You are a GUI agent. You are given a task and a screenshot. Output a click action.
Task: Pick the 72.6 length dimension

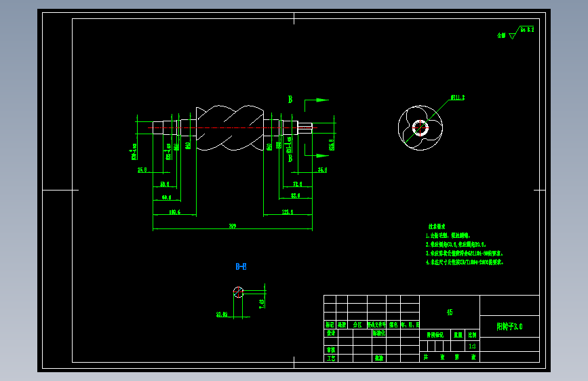297,184
